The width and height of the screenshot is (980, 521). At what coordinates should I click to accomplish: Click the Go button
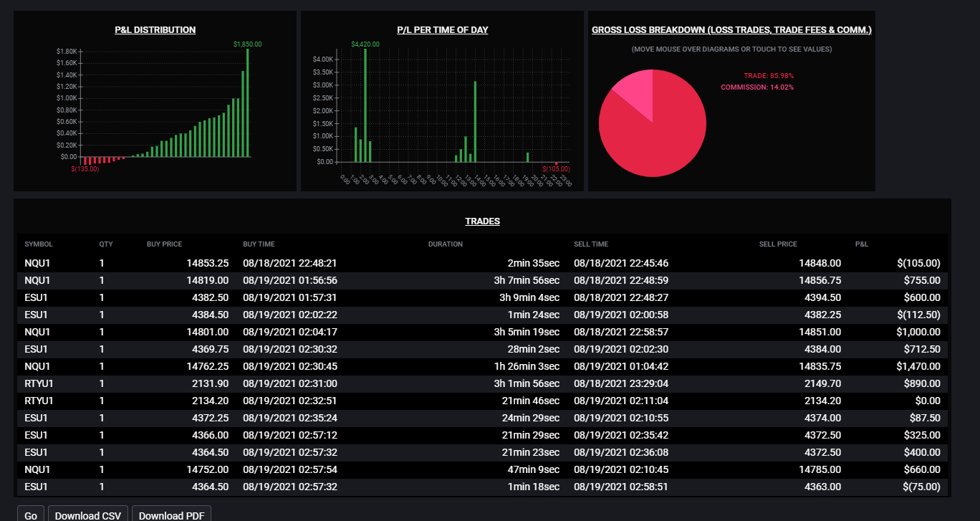(x=31, y=515)
